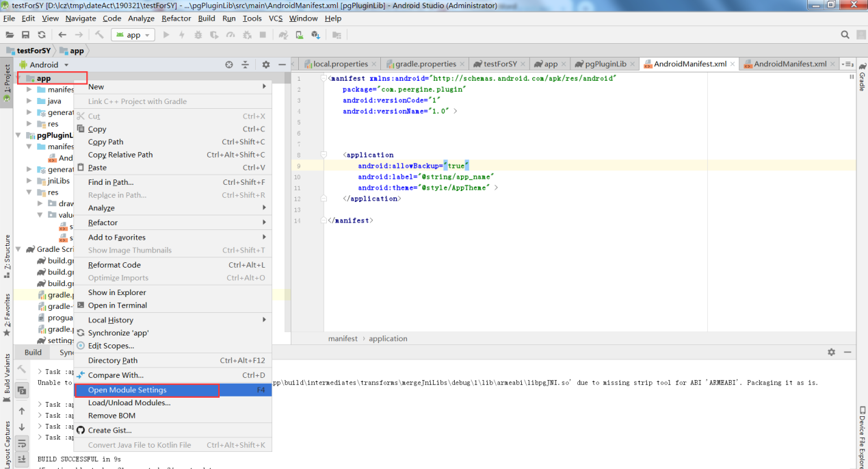
Task: Click the locate target icon in Project panel
Action: 229,64
